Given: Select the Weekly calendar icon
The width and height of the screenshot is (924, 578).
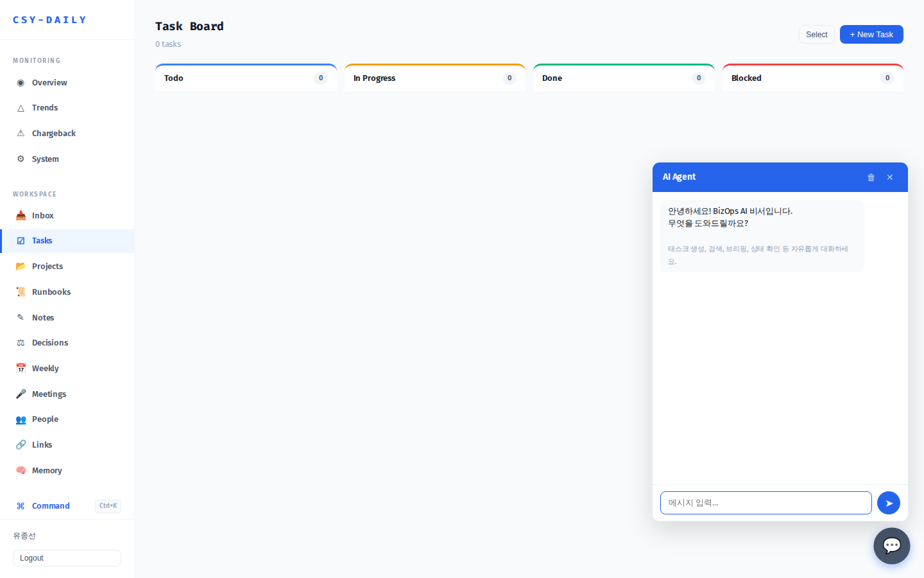Looking at the screenshot, I should coord(20,368).
